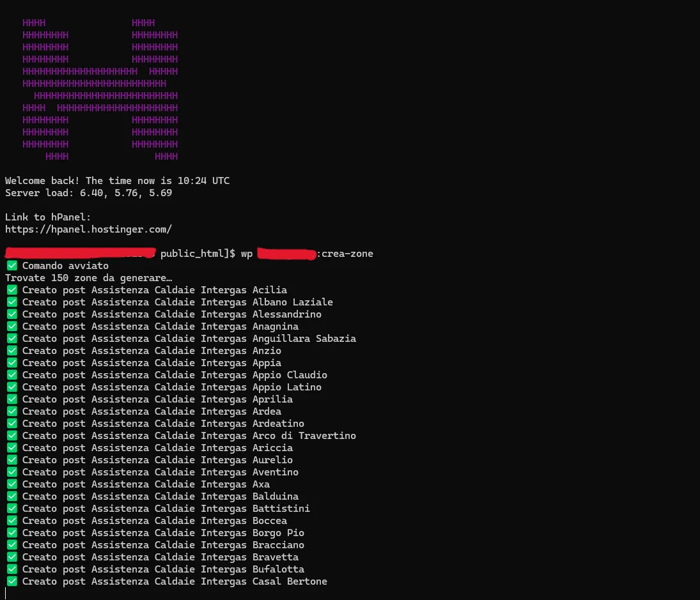Click the check icon on the Alessandrino row
Viewport: 700px width, 600px height.
pos(12,314)
